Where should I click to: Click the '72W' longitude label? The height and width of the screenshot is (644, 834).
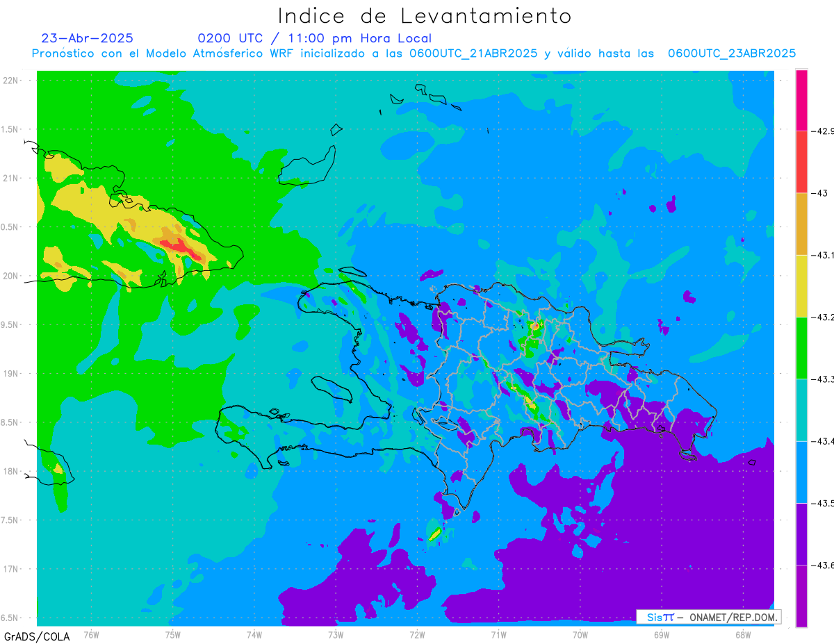(x=417, y=634)
